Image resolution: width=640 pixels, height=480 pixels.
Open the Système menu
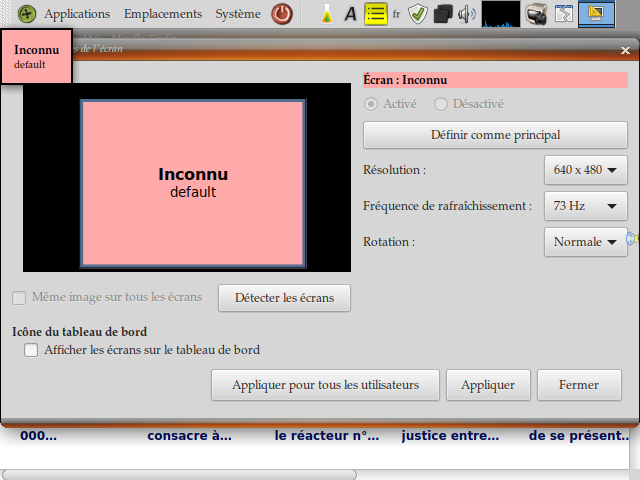coord(238,14)
